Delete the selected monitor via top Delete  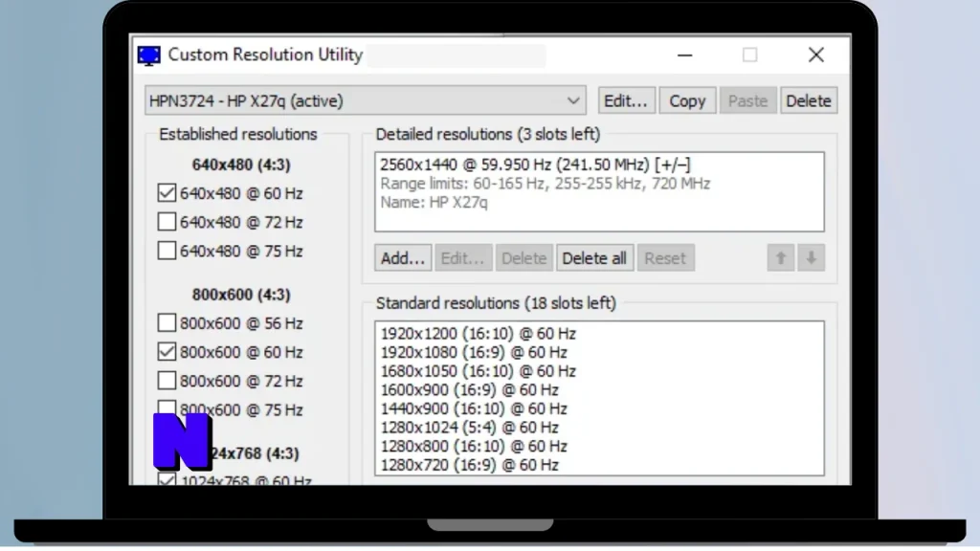809,100
